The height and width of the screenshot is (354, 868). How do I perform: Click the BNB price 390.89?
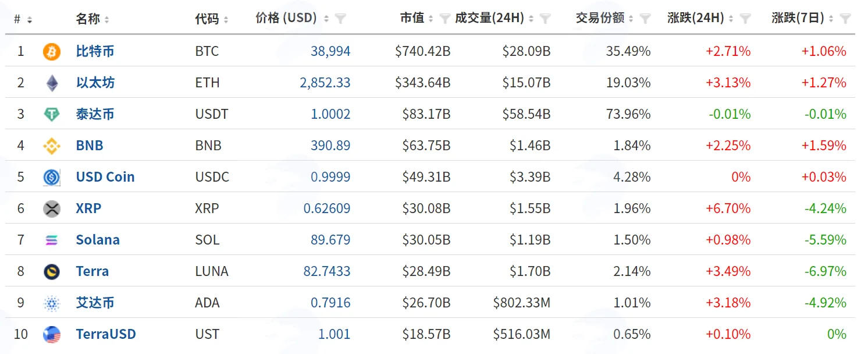(x=330, y=146)
